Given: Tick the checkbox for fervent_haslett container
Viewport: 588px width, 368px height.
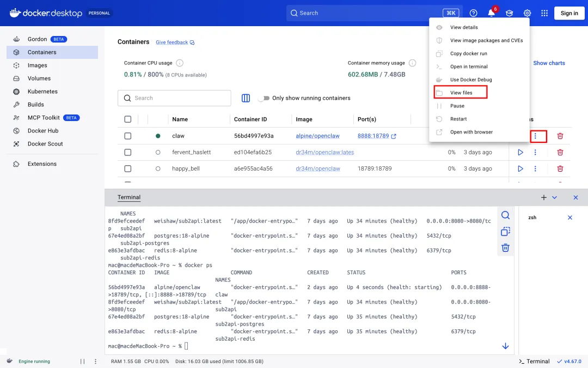Looking at the screenshot, I should tap(128, 152).
